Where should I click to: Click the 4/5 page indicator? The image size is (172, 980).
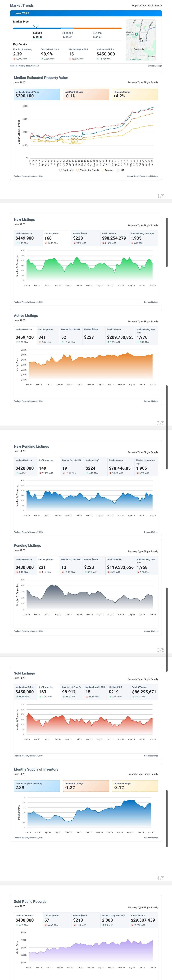(161, 878)
